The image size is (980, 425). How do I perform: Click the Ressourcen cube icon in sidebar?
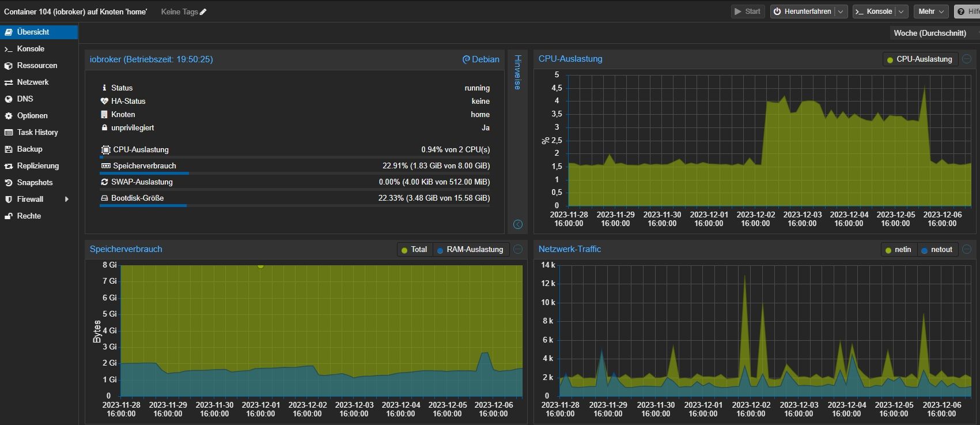tap(9, 66)
